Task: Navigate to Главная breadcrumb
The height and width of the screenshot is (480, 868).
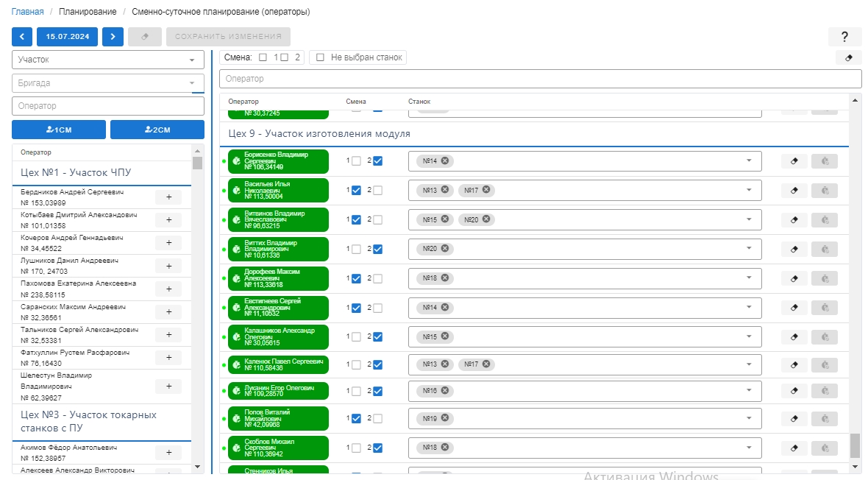Action: click(27, 13)
